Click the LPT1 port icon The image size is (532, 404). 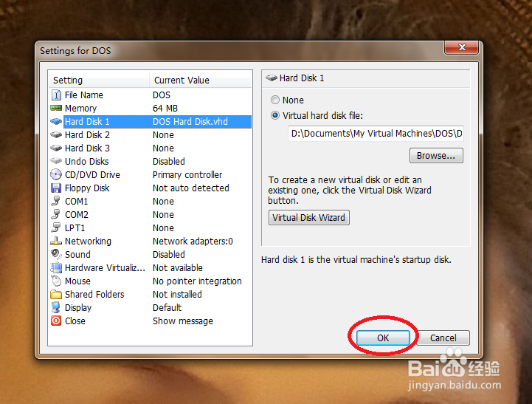tap(56, 227)
